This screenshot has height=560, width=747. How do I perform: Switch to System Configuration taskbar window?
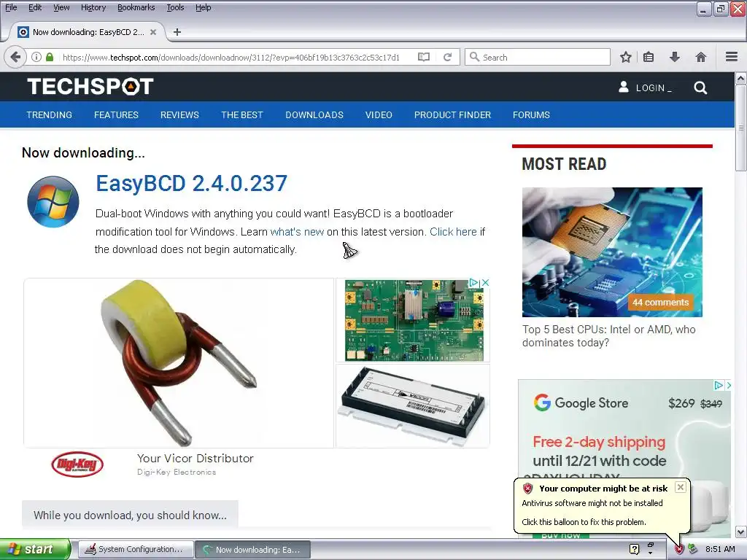pyautogui.click(x=136, y=550)
